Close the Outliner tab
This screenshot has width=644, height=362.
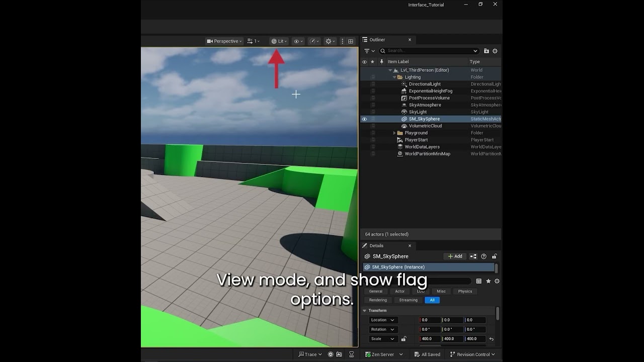coord(410,40)
